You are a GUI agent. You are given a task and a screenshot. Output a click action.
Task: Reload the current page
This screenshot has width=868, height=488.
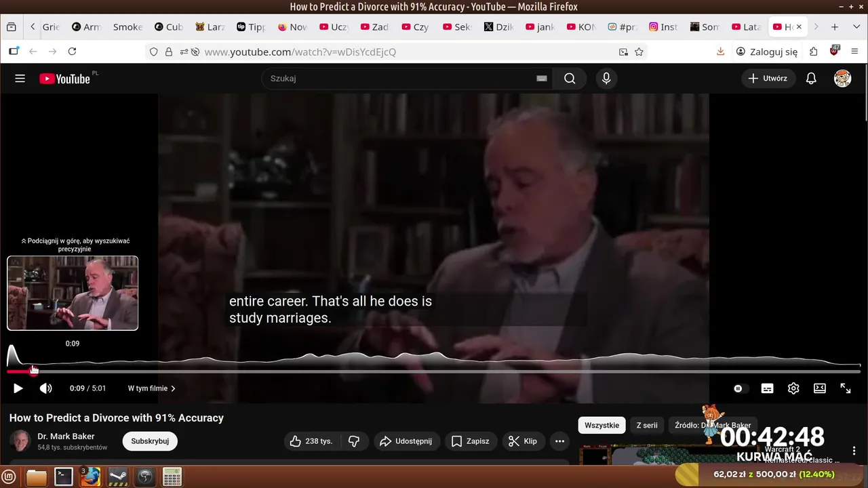[x=72, y=52]
